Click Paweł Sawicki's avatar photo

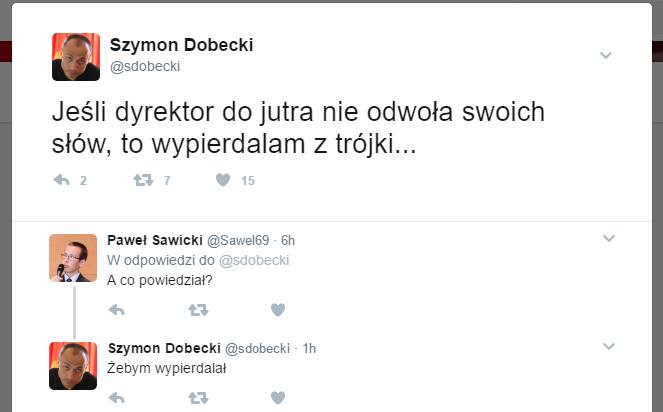[73, 258]
